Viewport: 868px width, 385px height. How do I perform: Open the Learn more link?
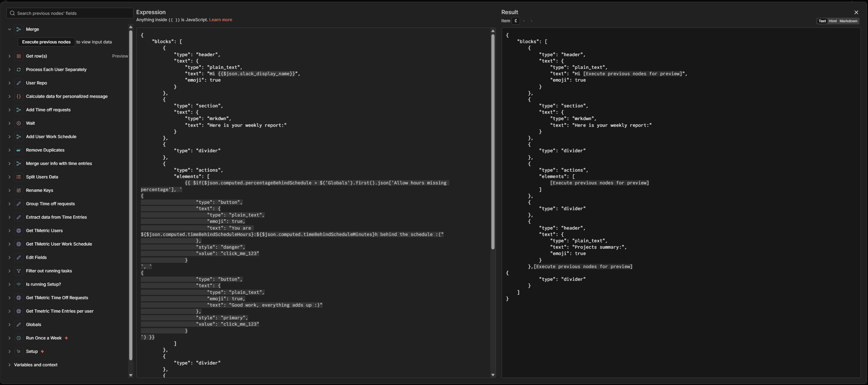point(220,20)
